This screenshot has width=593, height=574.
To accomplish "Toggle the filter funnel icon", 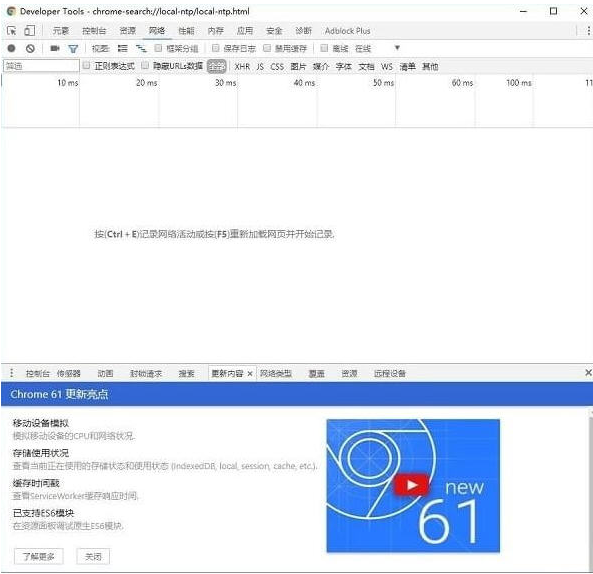I will coord(73,49).
